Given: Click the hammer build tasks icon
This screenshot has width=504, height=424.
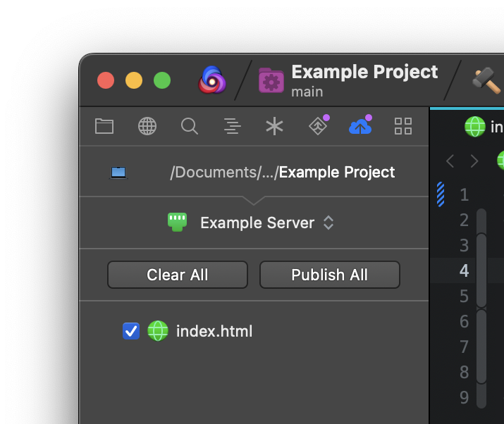Looking at the screenshot, I should (486, 80).
